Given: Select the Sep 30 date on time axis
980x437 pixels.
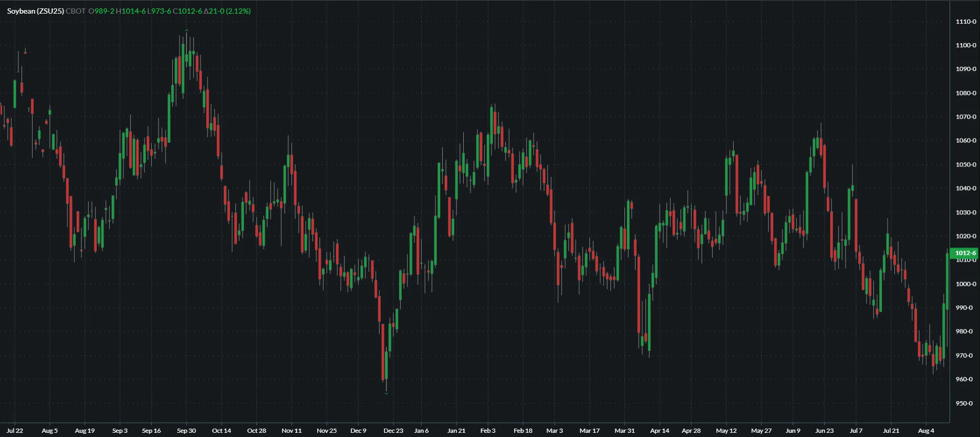Looking at the screenshot, I should click(x=186, y=431).
